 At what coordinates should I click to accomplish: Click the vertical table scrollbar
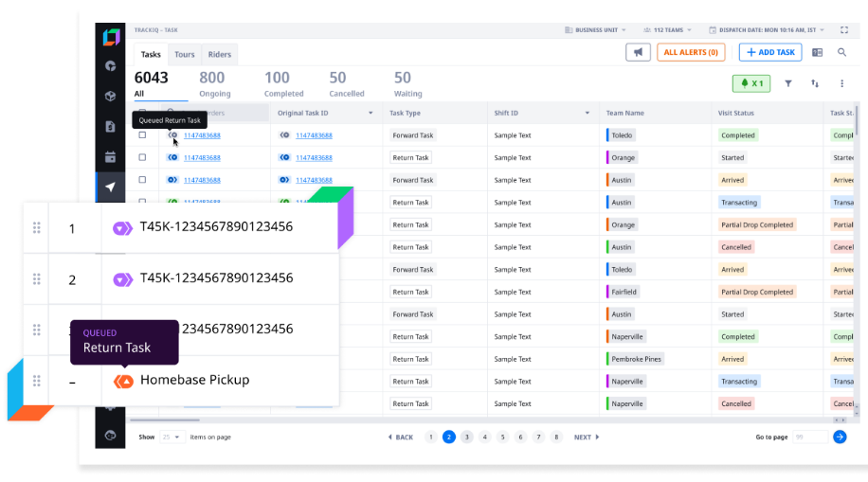coord(857,120)
